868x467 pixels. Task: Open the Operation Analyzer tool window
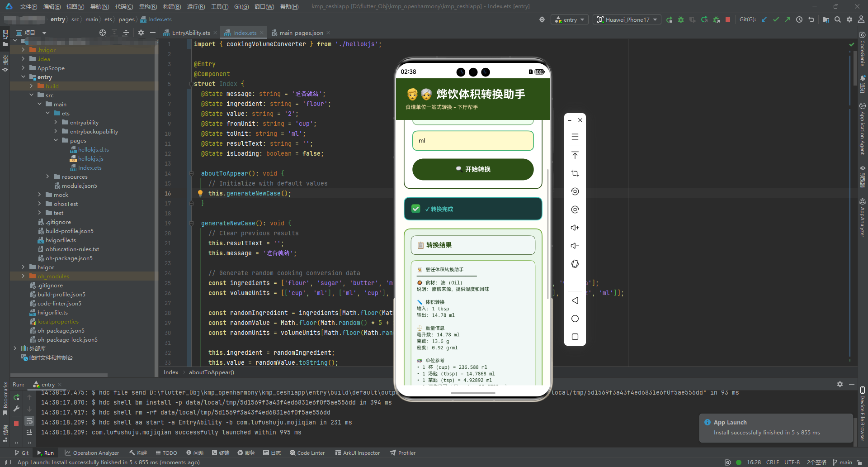92,453
